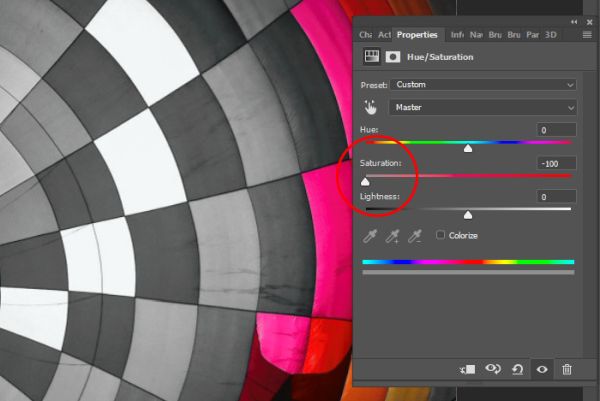600x401 pixels.
Task: Reset to adjustment defaults icon
Action: (517, 369)
